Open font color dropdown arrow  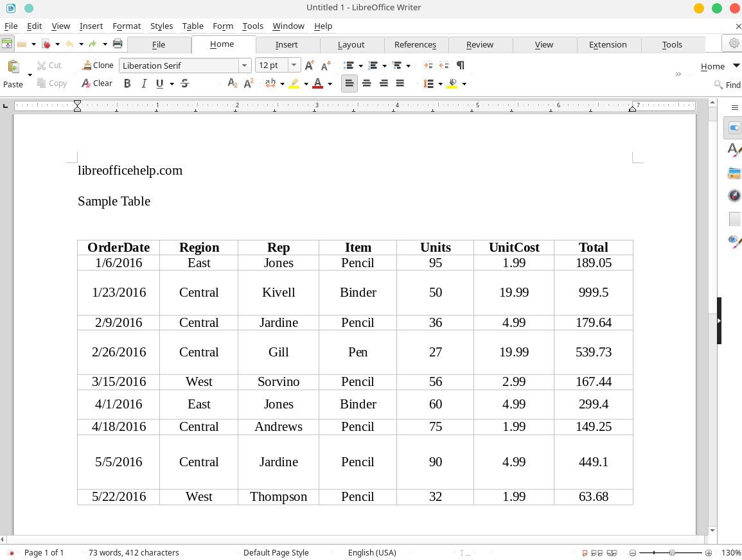tap(330, 83)
